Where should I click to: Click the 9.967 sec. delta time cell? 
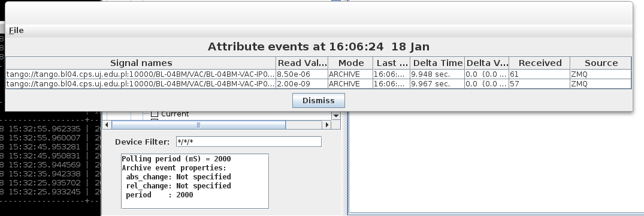pyautogui.click(x=437, y=84)
